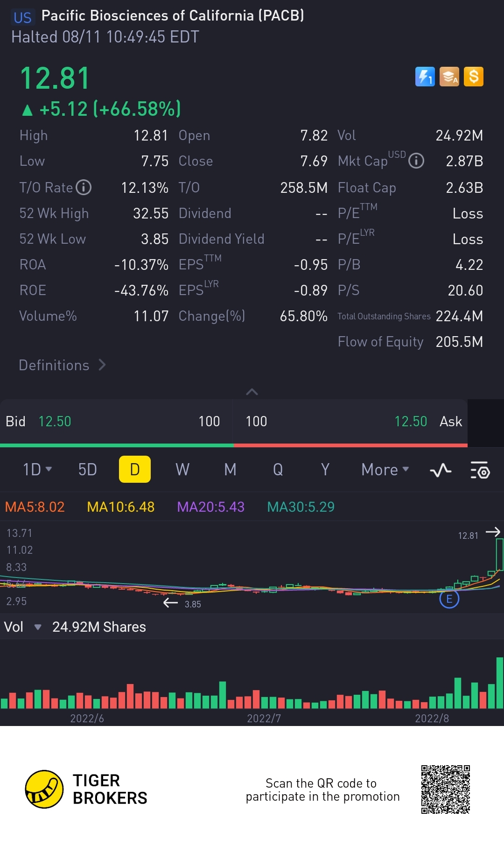Tap the MA20:5.43 indicator label
Image resolution: width=504 pixels, height=853 pixels.
pyautogui.click(x=211, y=507)
